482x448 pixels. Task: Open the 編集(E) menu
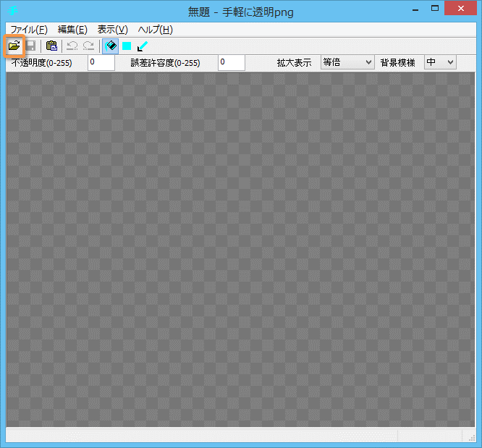[72, 30]
